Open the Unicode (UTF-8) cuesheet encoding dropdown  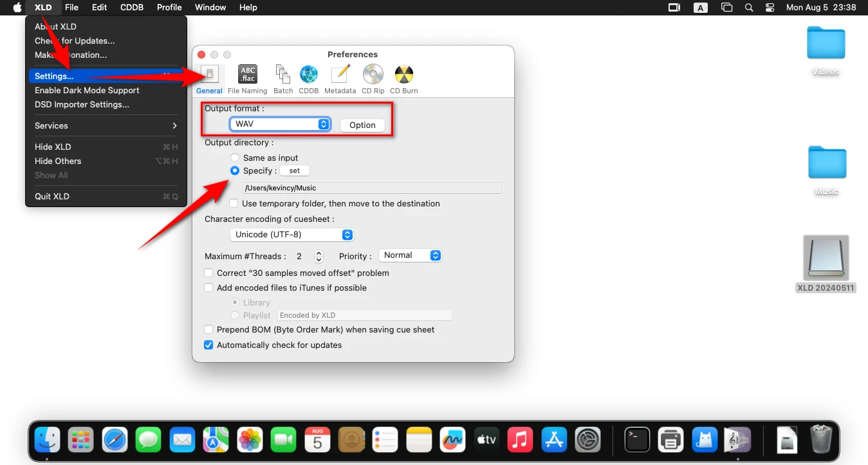point(291,235)
